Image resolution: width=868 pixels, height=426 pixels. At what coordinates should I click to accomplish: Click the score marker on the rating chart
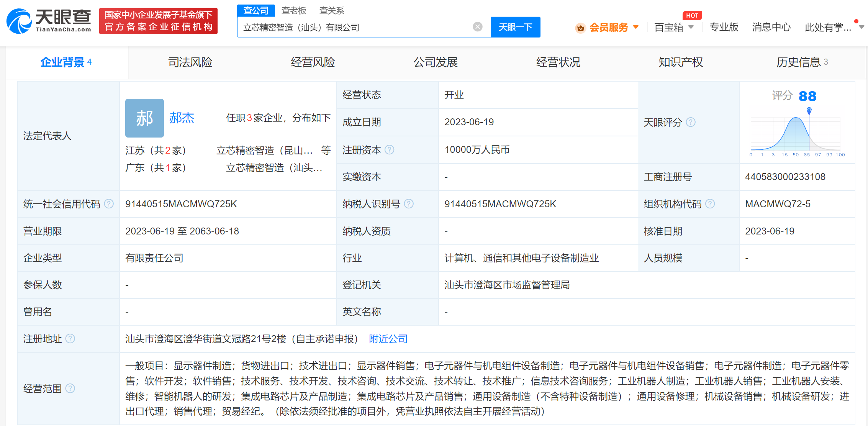pyautogui.click(x=809, y=110)
